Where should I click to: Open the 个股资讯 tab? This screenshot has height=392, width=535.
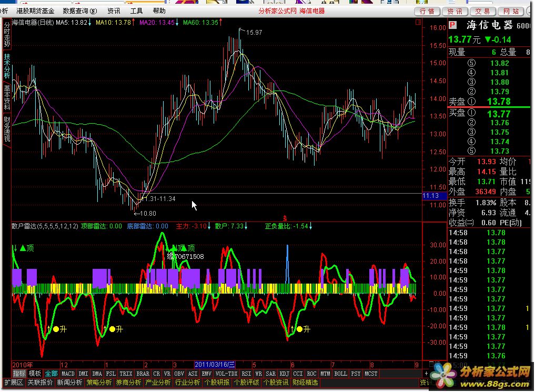pos(276,383)
